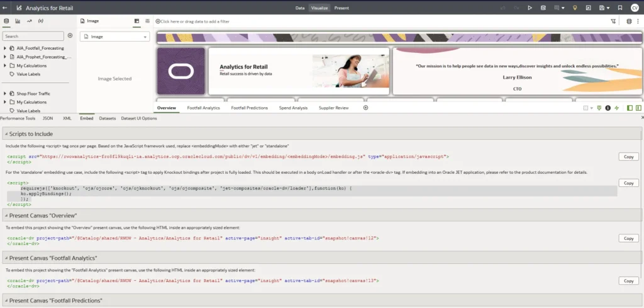The width and height of the screenshot is (644, 308).
Task: Click the lightbulb Auto Insights icon
Action: 575,8
